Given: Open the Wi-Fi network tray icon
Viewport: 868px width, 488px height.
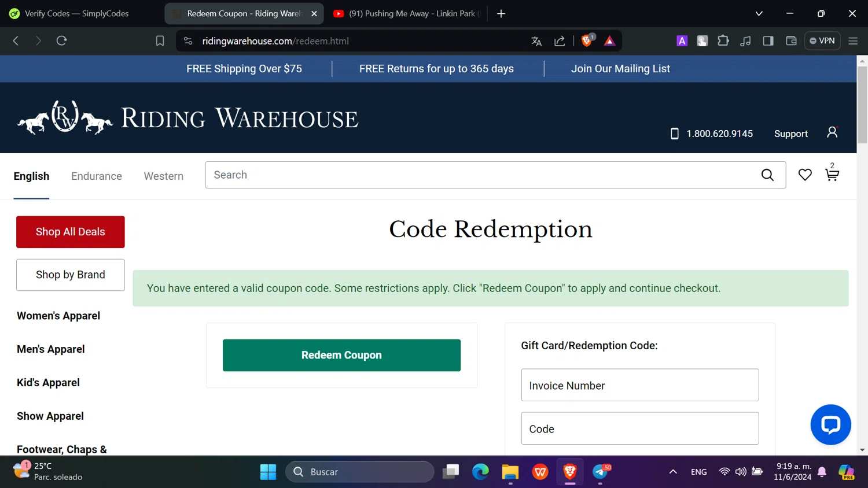Looking at the screenshot, I should 724,472.
